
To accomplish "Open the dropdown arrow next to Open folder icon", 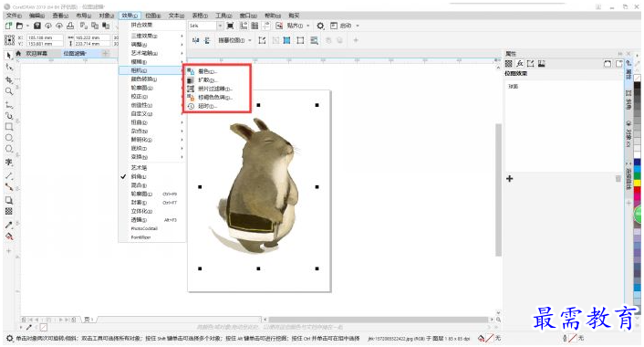I will (27, 26).
